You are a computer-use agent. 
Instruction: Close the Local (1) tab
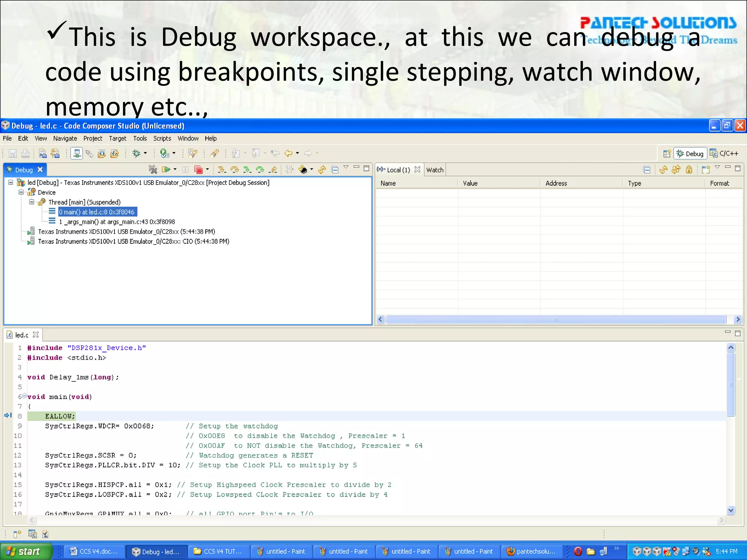pos(418,170)
